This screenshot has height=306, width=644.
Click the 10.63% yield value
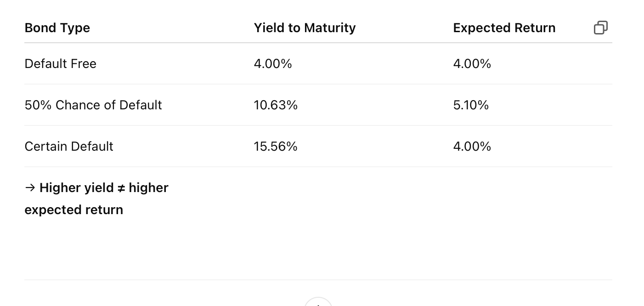[x=276, y=105]
